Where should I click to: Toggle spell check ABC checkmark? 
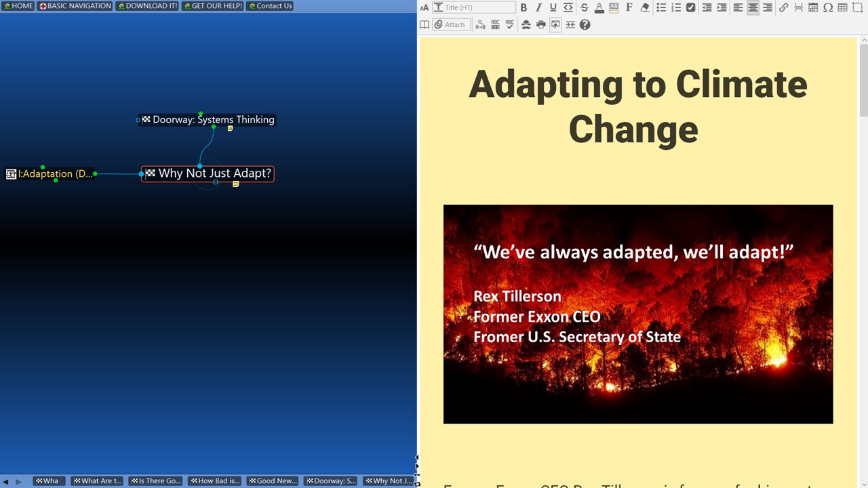tap(510, 24)
